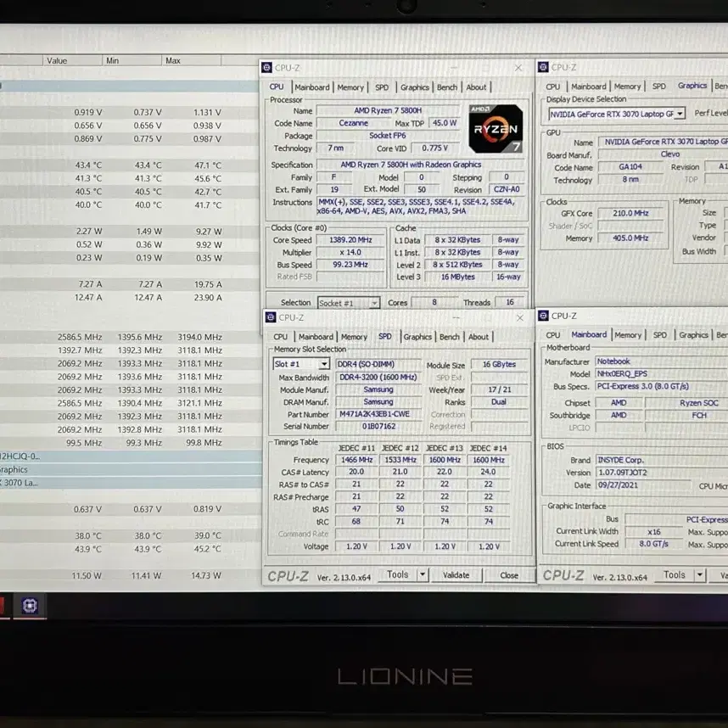Click the Core Speed value '1389.20 MHz'

[x=350, y=240]
